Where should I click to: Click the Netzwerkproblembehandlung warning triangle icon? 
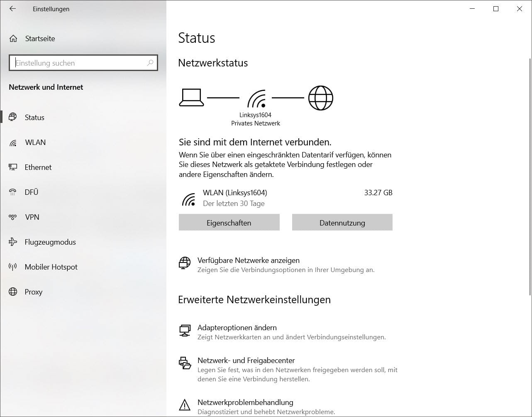(x=185, y=405)
